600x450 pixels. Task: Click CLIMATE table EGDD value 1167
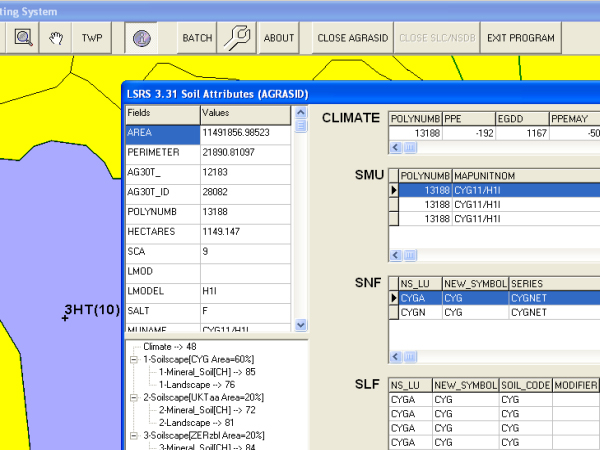(x=522, y=133)
